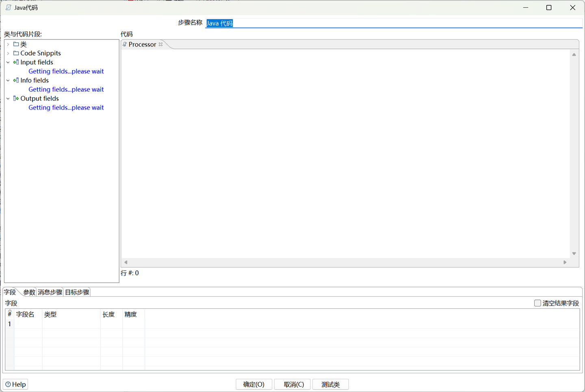585x392 pixels.
Task: Collapse the Input fields tree node
Action: click(x=8, y=62)
